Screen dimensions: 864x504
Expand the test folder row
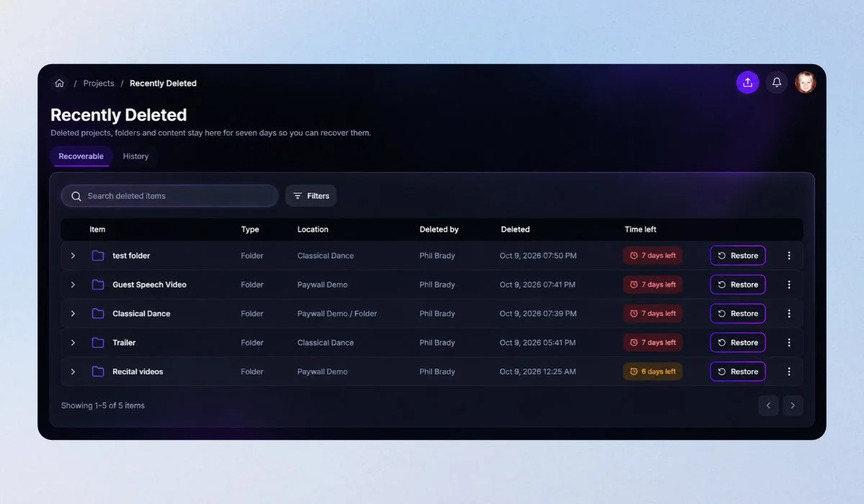click(x=73, y=256)
